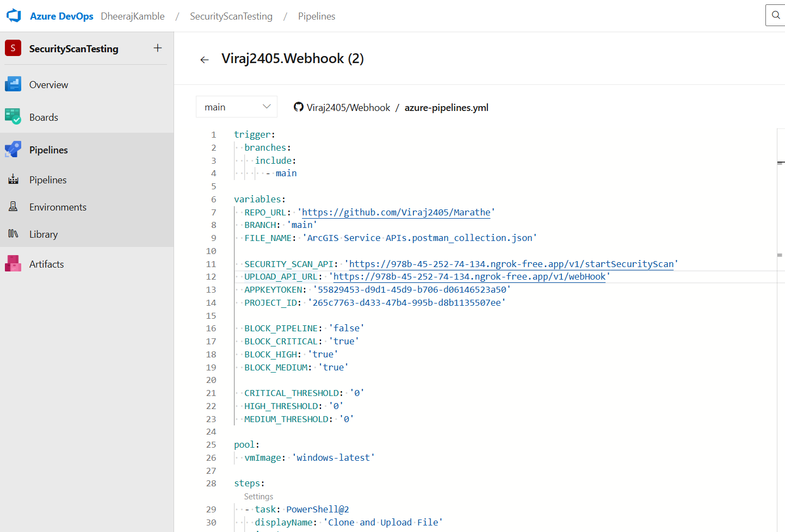Go back using the left arrow icon
Viewport: 785px width, 532px height.
coord(205,59)
